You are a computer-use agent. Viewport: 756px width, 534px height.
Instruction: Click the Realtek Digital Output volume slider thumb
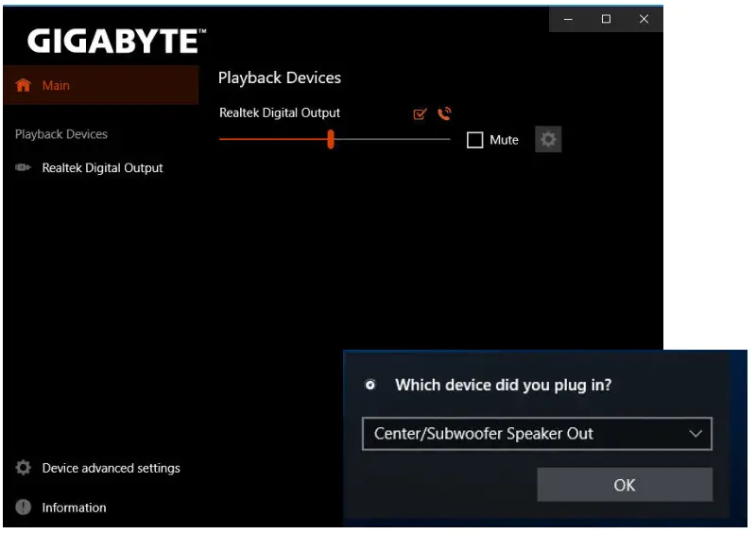click(x=331, y=139)
